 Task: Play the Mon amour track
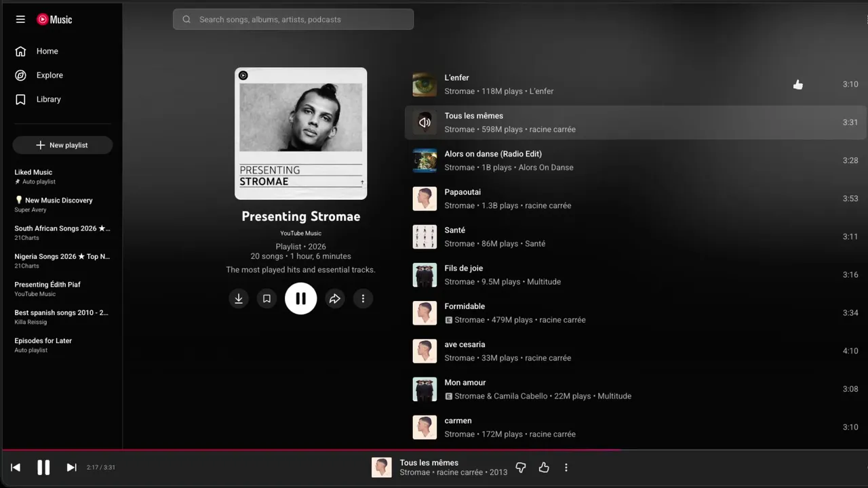pos(465,383)
